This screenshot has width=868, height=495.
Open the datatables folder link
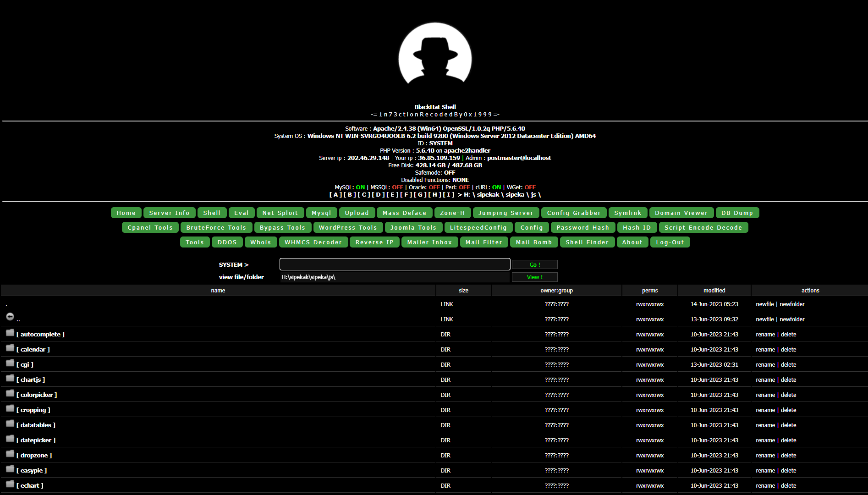pos(36,425)
